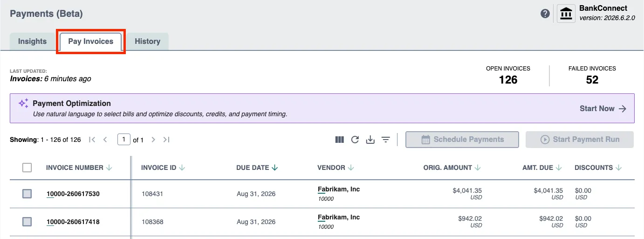Click the Payment Optimization heading
Image resolution: width=644 pixels, height=239 pixels.
tap(72, 103)
